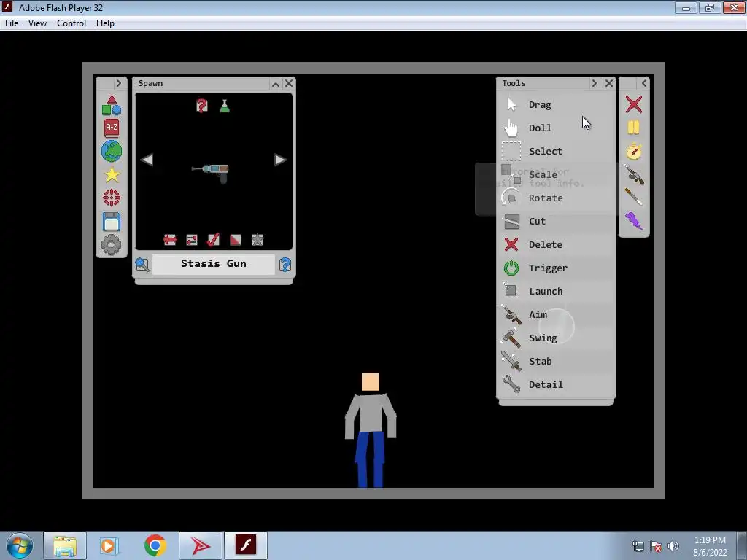Image resolution: width=747 pixels, height=560 pixels.
Task: Open the red sliders properties icon in Spawn
Action: (192, 239)
